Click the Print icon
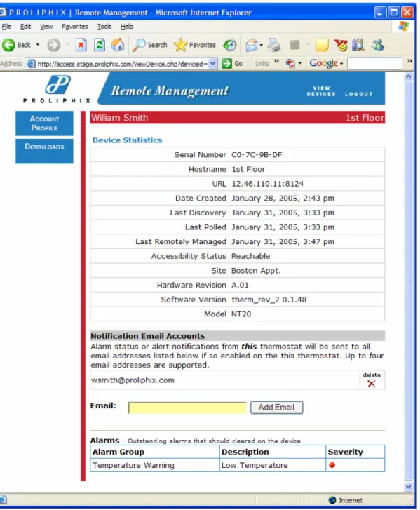Screen dimensions: 420x510 point(274,45)
